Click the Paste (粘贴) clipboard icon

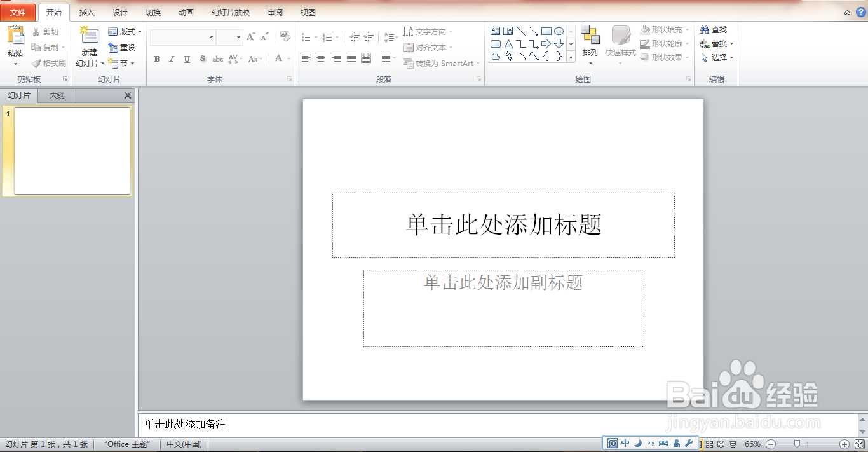tap(15, 36)
